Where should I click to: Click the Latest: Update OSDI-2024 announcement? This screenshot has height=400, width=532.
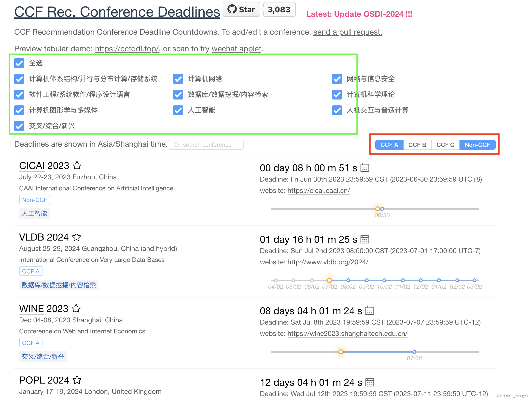(359, 14)
